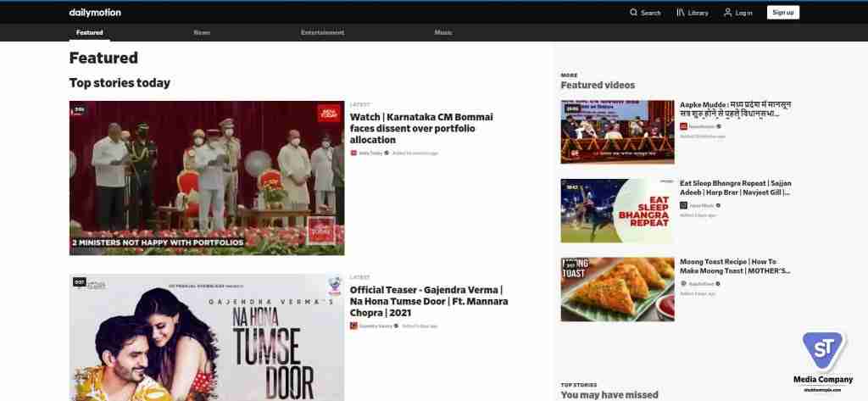Viewport: 868px width, 401px height.
Task: Open Official Teaser Gajendra Verma headline
Action: tap(428, 301)
